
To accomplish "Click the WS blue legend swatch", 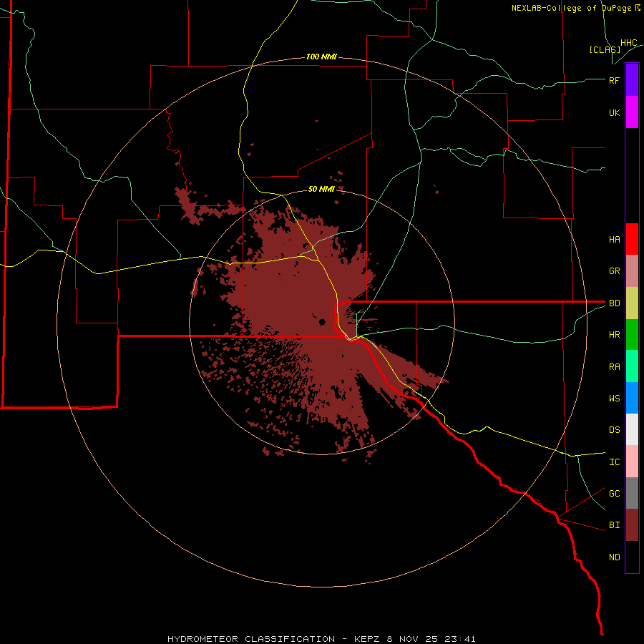I will (632, 398).
